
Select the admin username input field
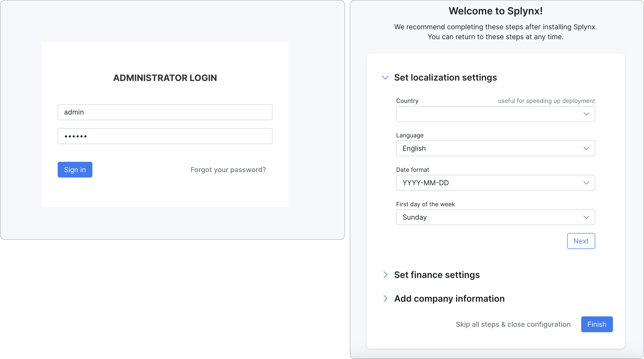[x=165, y=112]
